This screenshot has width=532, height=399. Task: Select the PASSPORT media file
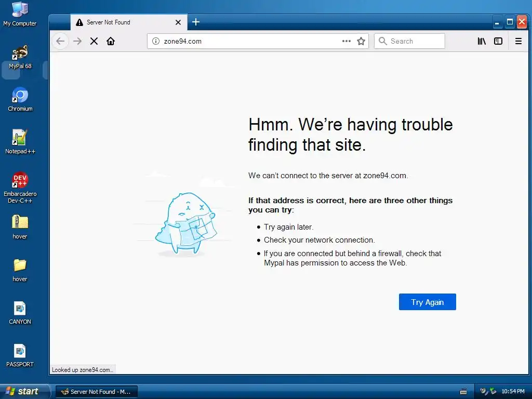pos(20,355)
